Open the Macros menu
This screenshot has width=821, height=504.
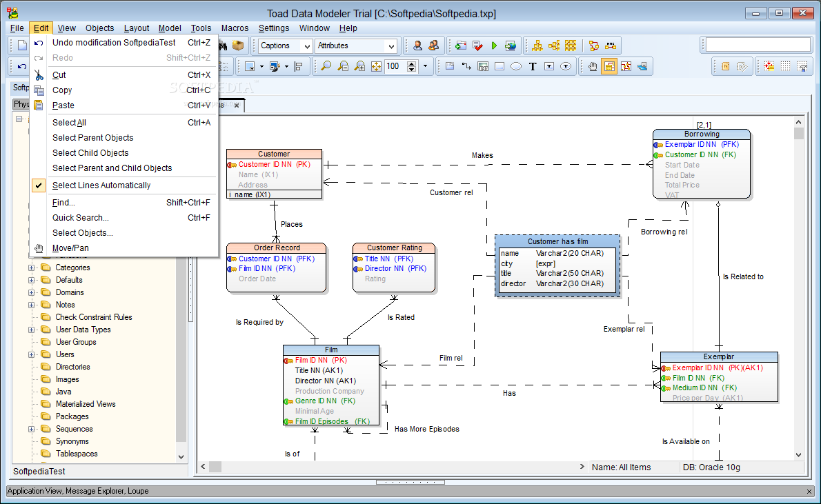pos(235,28)
